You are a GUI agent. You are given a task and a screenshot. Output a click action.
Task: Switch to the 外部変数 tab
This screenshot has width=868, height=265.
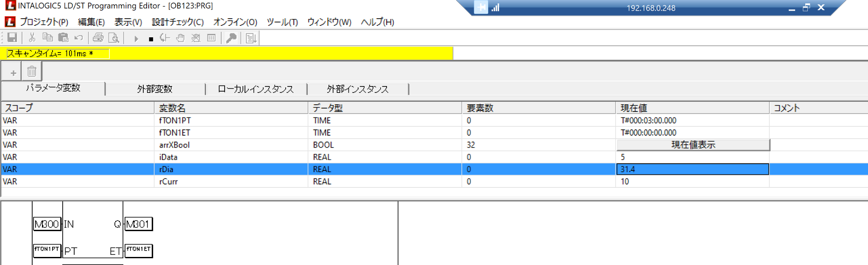[155, 89]
